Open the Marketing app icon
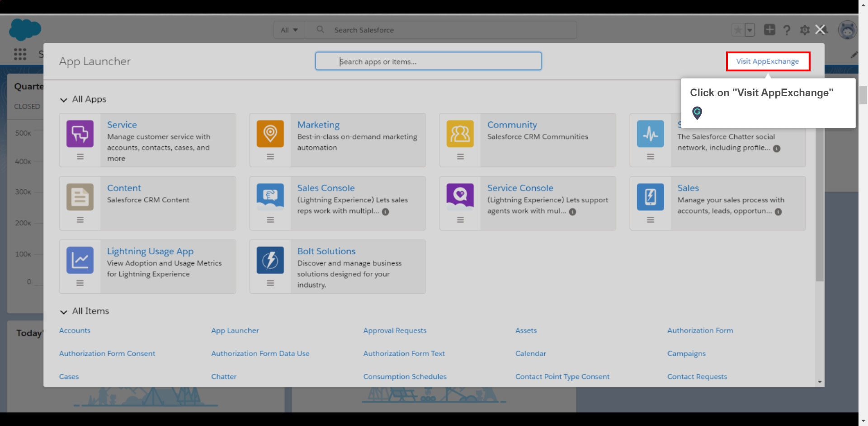868x426 pixels. (270, 134)
